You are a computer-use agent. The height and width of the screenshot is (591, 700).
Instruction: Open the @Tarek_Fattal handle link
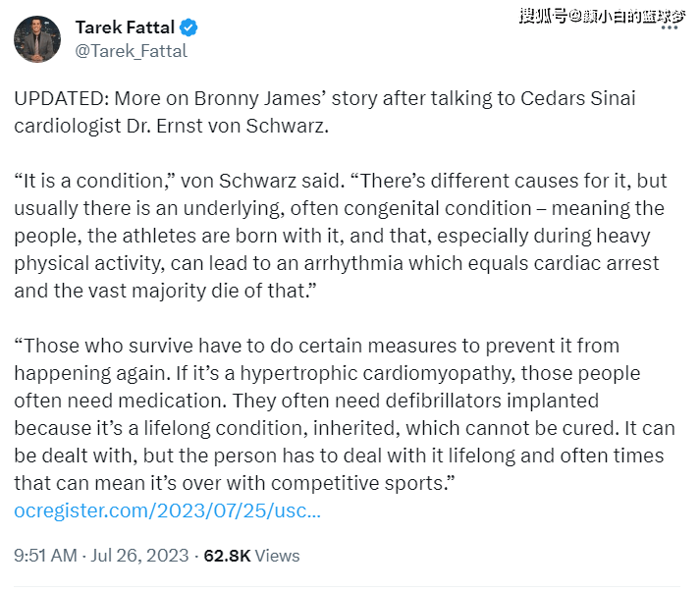(x=131, y=51)
